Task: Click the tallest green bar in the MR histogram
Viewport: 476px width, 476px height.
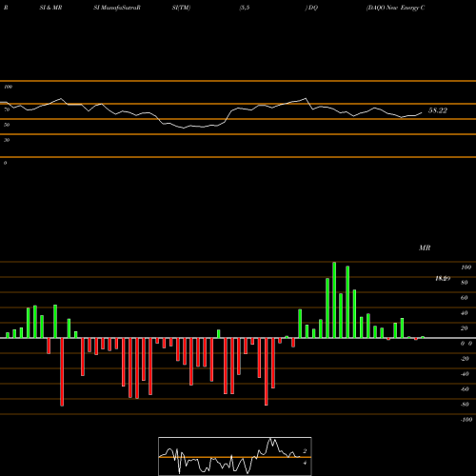Action: [334, 300]
